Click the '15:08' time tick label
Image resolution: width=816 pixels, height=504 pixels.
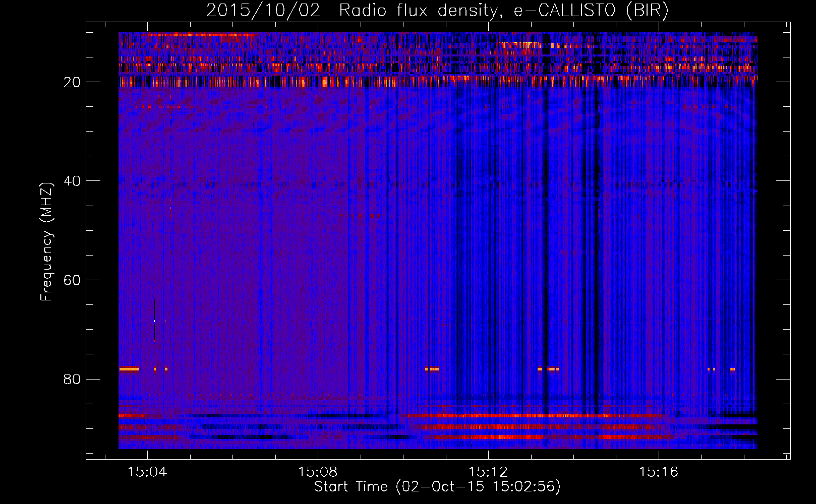(x=318, y=472)
